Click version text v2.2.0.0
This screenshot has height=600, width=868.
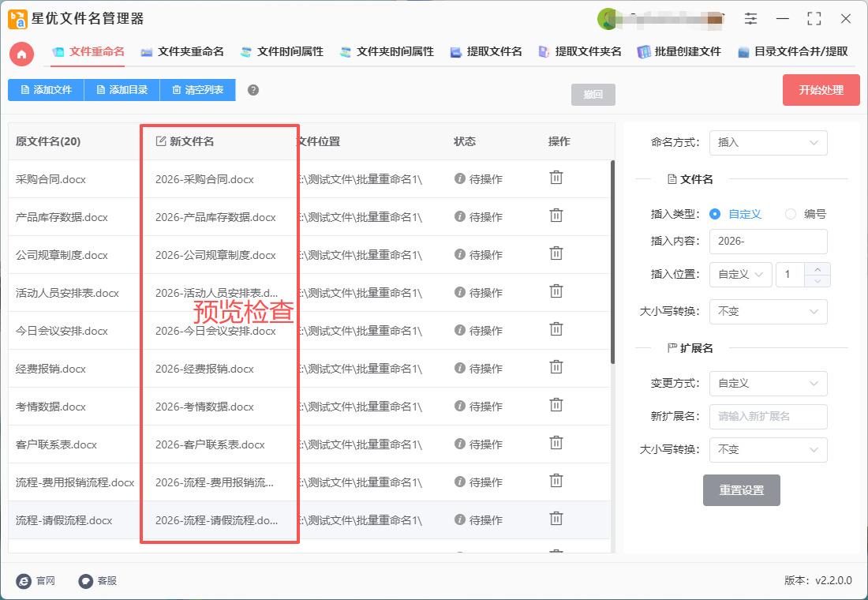tap(833, 580)
